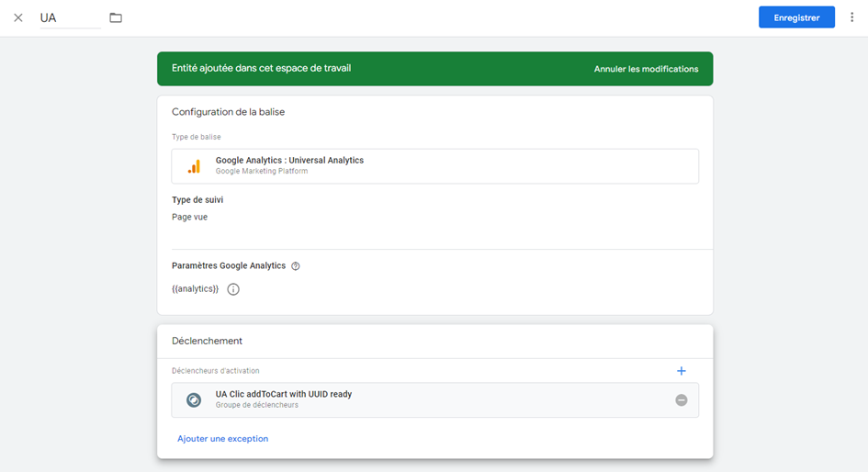
Task: Click the Page vue tracking type value
Action: [x=189, y=218]
